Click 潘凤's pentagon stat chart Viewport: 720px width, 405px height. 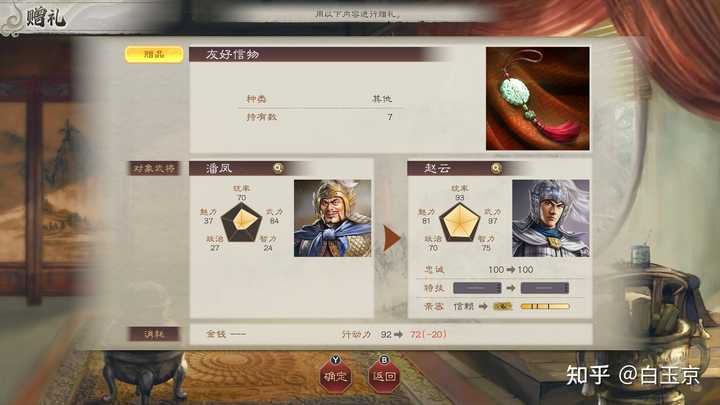[x=242, y=222]
